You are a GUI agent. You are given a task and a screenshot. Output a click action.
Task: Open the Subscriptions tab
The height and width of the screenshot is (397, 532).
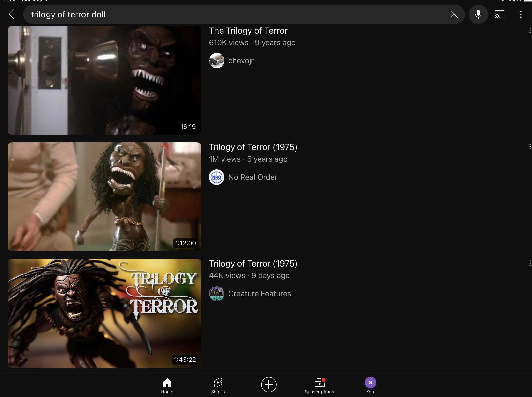pyautogui.click(x=319, y=386)
